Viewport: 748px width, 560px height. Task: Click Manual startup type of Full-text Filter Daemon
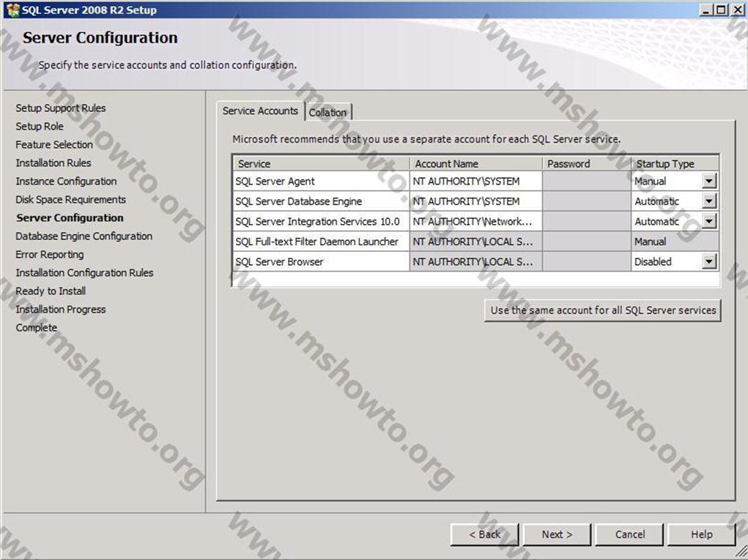pyautogui.click(x=675, y=242)
